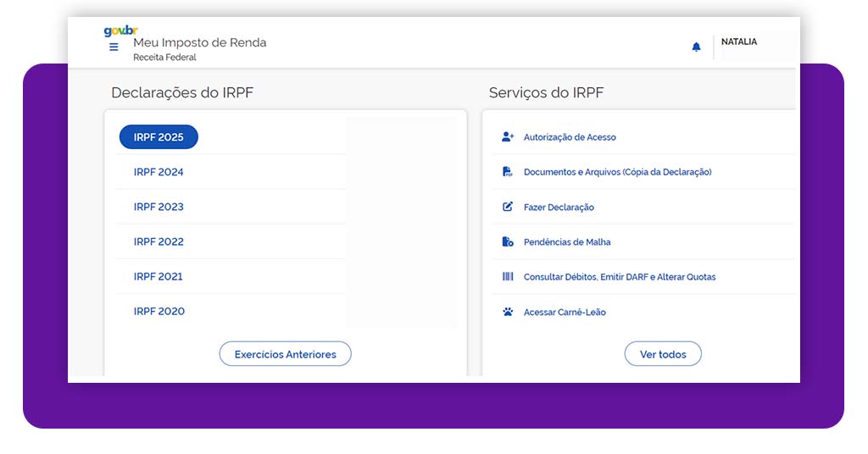The image size is (868, 454).
Task: Open Autorização de Acesso link
Action: (570, 137)
